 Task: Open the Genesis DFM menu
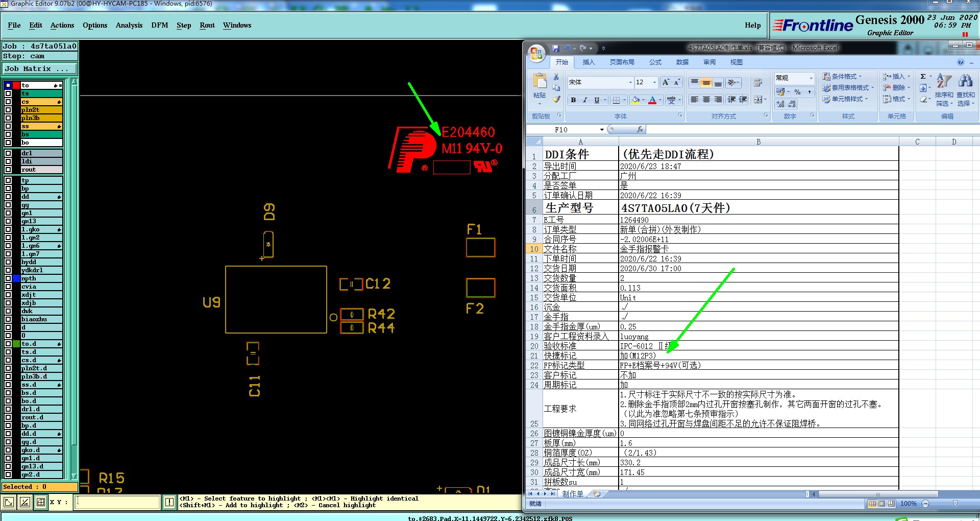[160, 26]
